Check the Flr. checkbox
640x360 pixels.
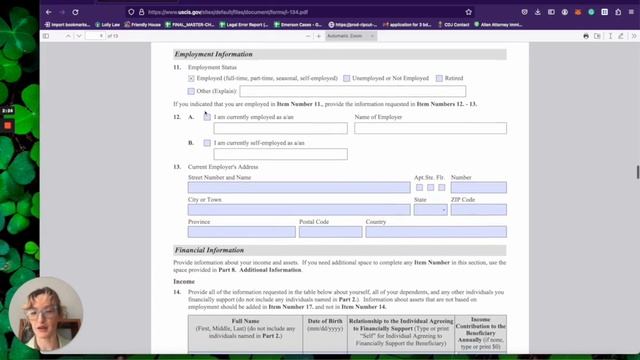[442, 187]
